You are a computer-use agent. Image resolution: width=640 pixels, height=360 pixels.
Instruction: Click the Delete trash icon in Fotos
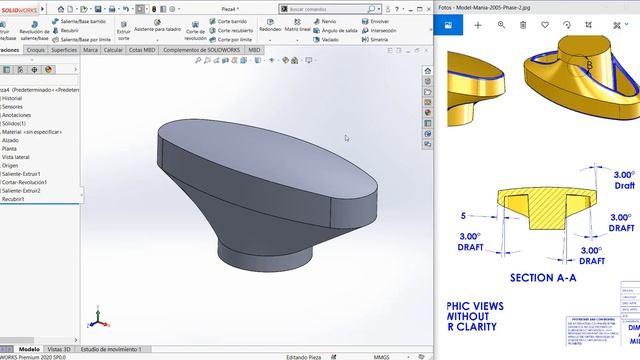pos(523,25)
